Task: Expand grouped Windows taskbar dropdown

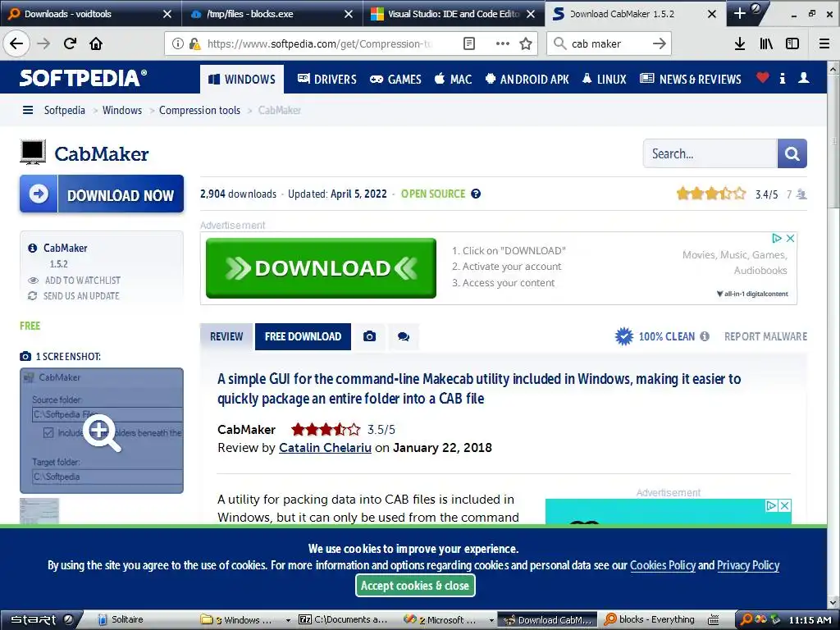Action: click(288, 620)
